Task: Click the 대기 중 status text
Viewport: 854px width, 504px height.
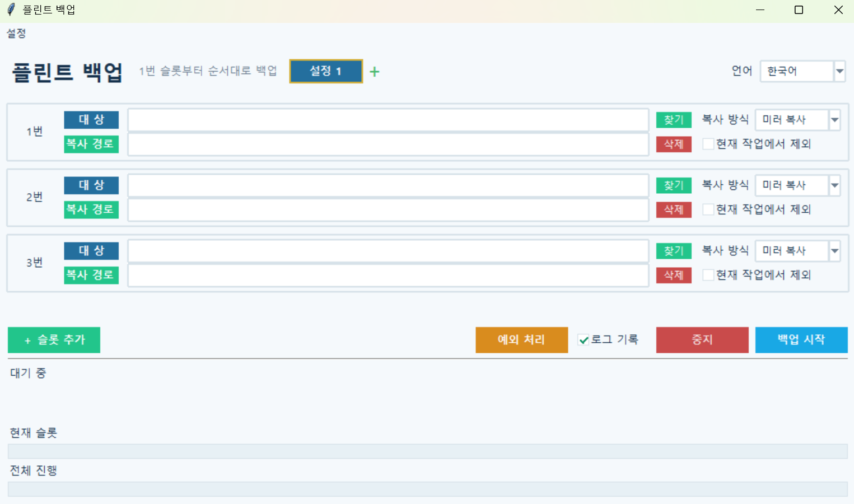Action: pyautogui.click(x=28, y=373)
